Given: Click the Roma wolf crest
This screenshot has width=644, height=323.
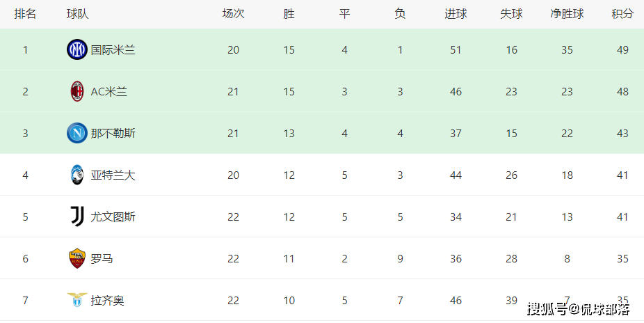Looking at the screenshot, I should click(x=77, y=258).
